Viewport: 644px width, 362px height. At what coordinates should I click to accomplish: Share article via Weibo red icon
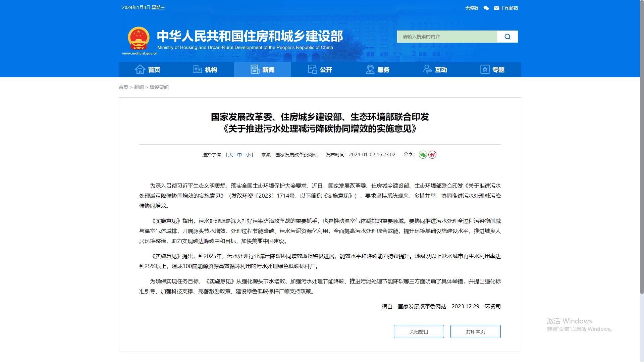click(432, 155)
